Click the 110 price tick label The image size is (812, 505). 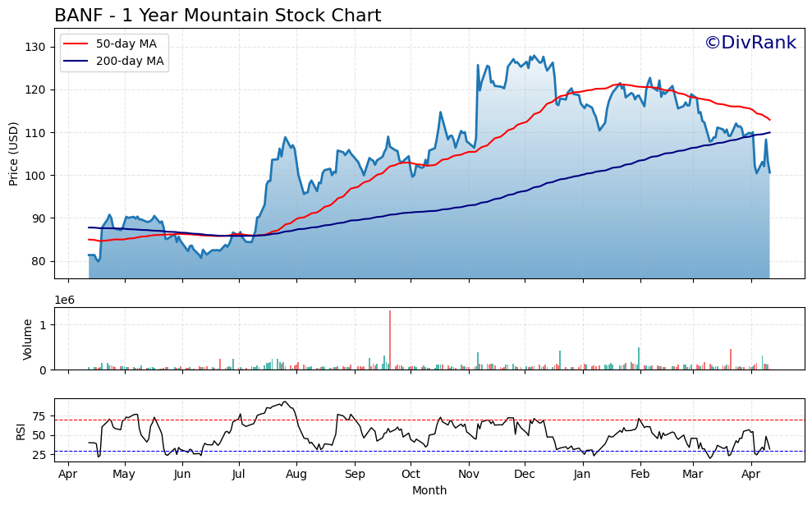[x=35, y=133]
